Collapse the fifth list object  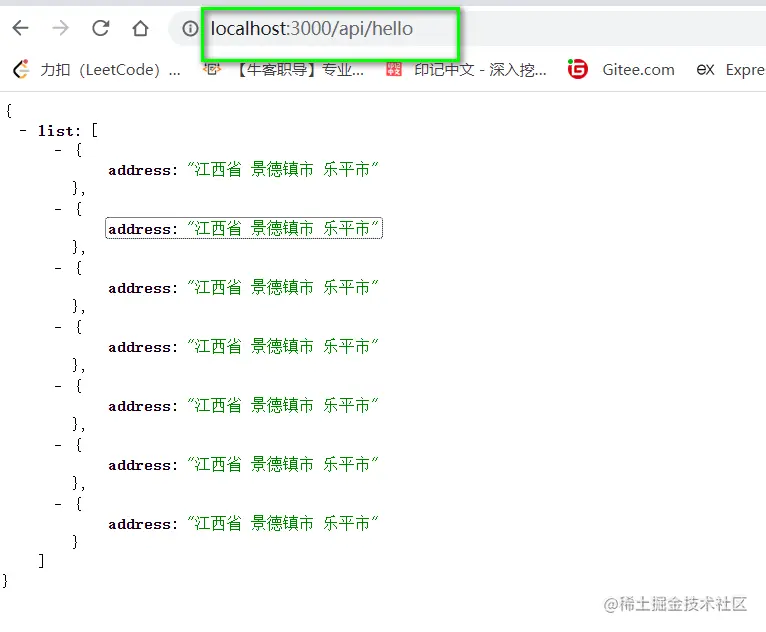58,386
